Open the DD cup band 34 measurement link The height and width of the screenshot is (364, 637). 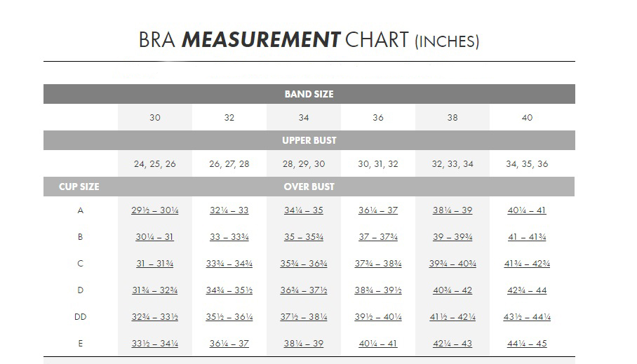[x=303, y=317]
